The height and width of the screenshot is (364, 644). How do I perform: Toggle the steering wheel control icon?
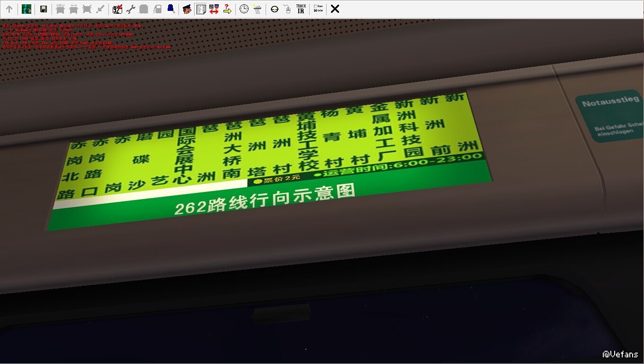click(x=275, y=9)
